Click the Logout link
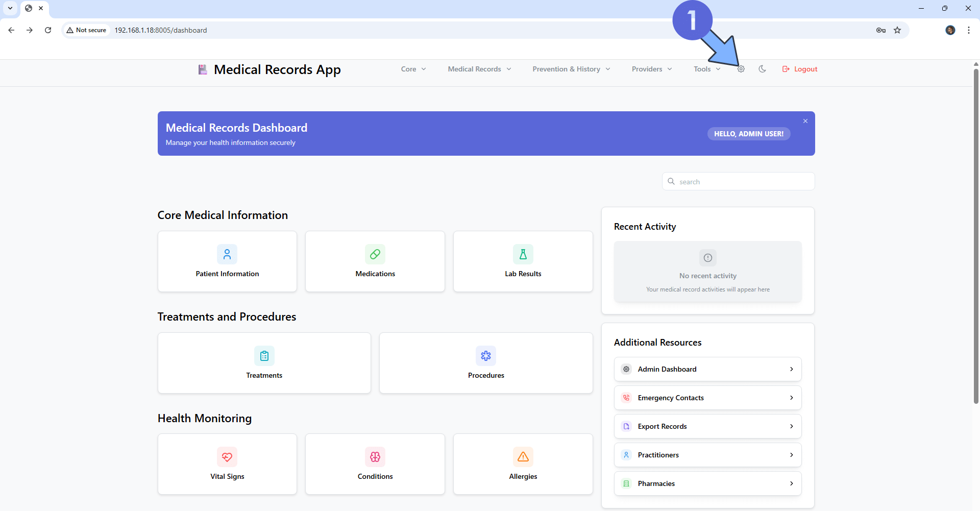 pyautogui.click(x=800, y=69)
